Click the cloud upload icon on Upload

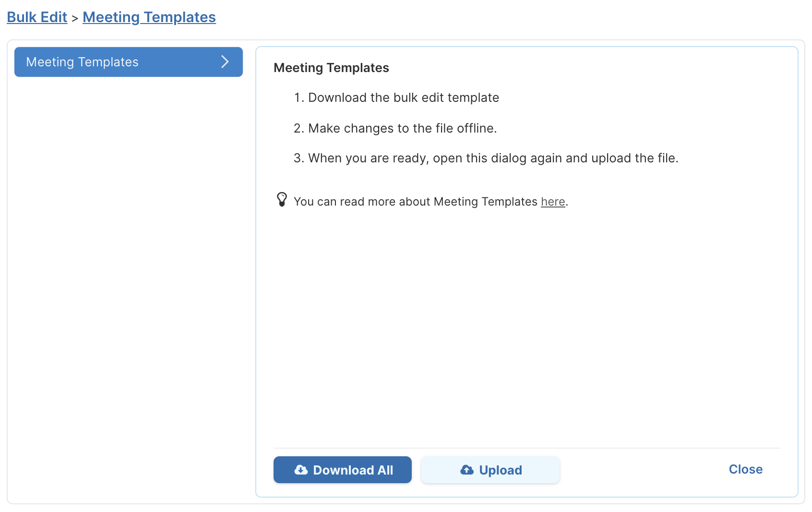467,470
